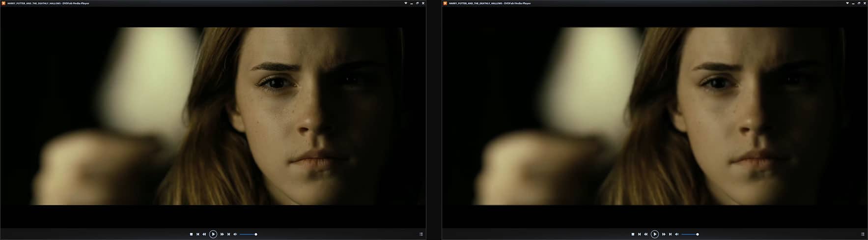868x240 pixels.
Task: Rewind the video in the right player
Action: 646,234
